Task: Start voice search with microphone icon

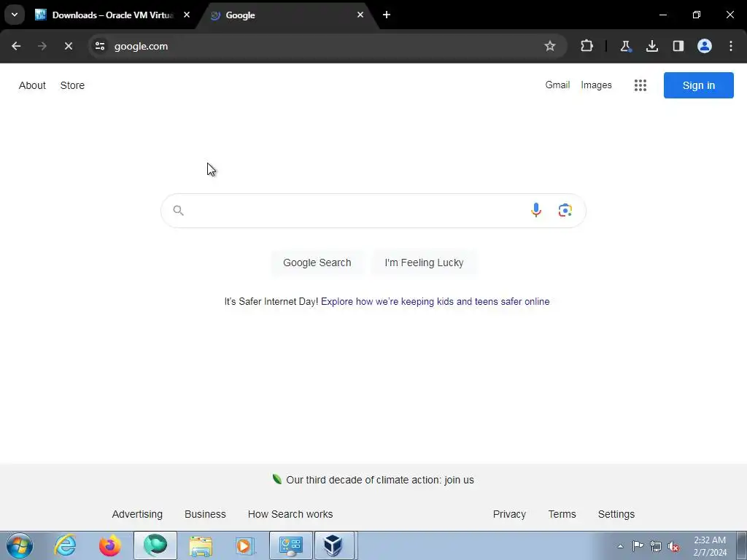Action: (x=536, y=210)
